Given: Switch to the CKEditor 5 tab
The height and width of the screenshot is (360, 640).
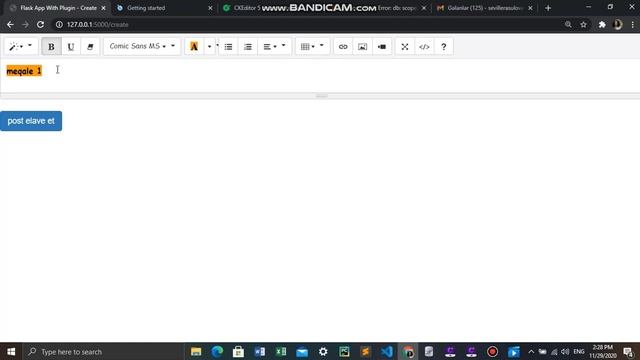Looking at the screenshot, I should point(243,8).
